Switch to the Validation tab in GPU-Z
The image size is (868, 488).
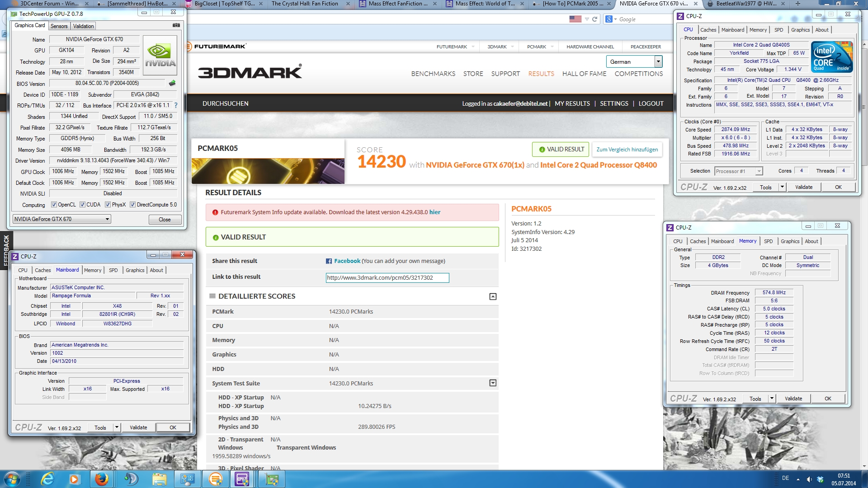84,26
